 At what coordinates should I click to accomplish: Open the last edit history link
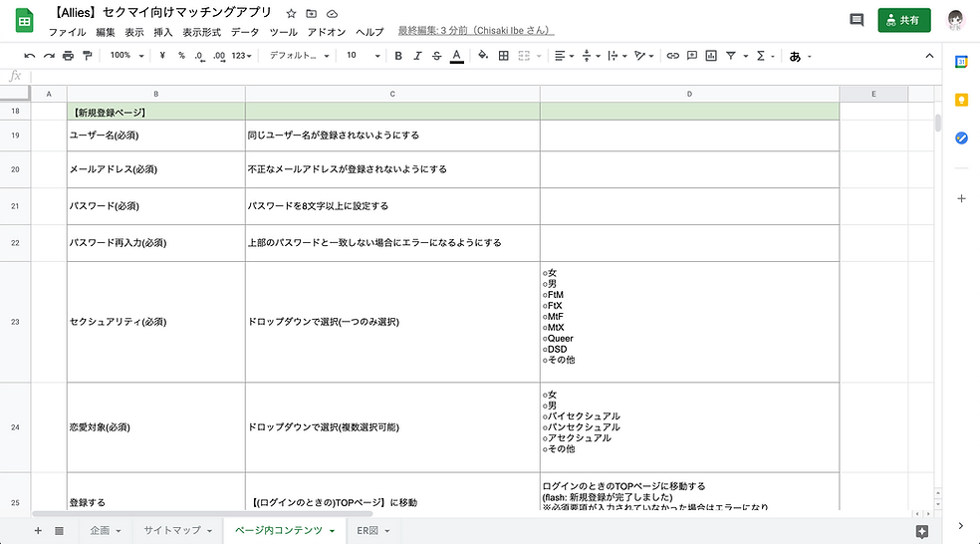[x=476, y=31]
